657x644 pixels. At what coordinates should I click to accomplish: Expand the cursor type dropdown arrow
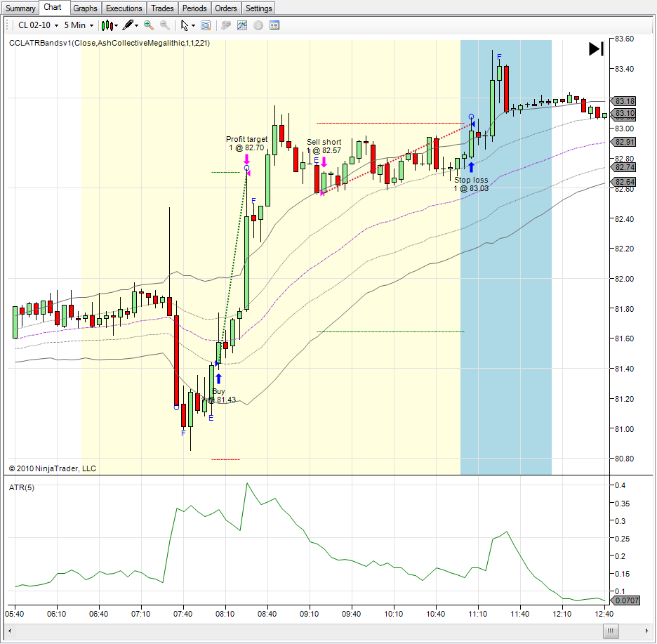pos(193,25)
